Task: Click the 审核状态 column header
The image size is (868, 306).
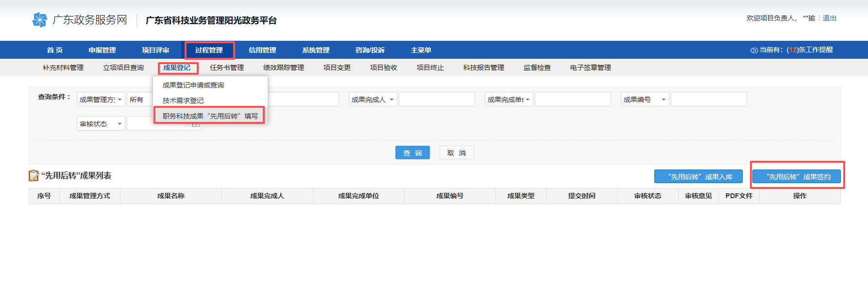Action: coord(647,196)
